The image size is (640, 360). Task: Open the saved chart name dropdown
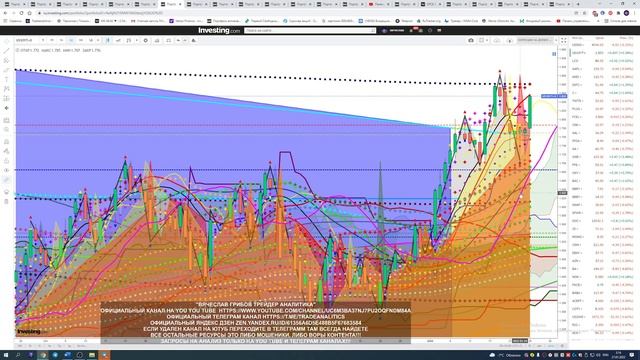pos(536,40)
